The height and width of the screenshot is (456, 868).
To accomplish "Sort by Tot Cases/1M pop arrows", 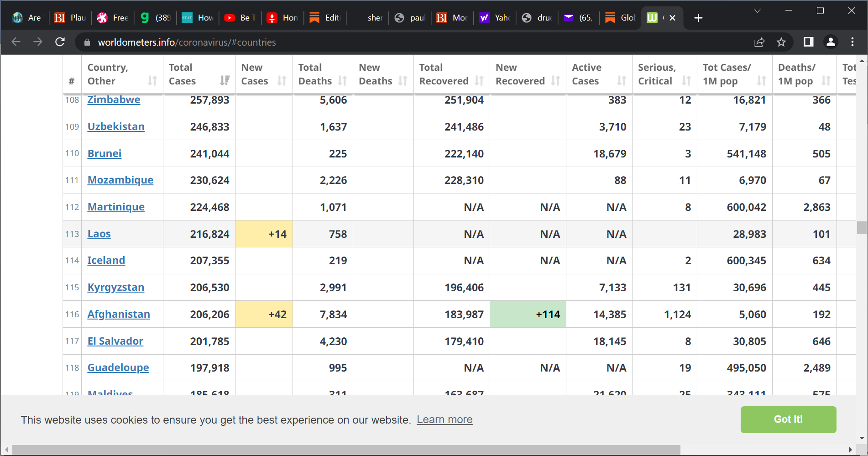I will 761,81.
